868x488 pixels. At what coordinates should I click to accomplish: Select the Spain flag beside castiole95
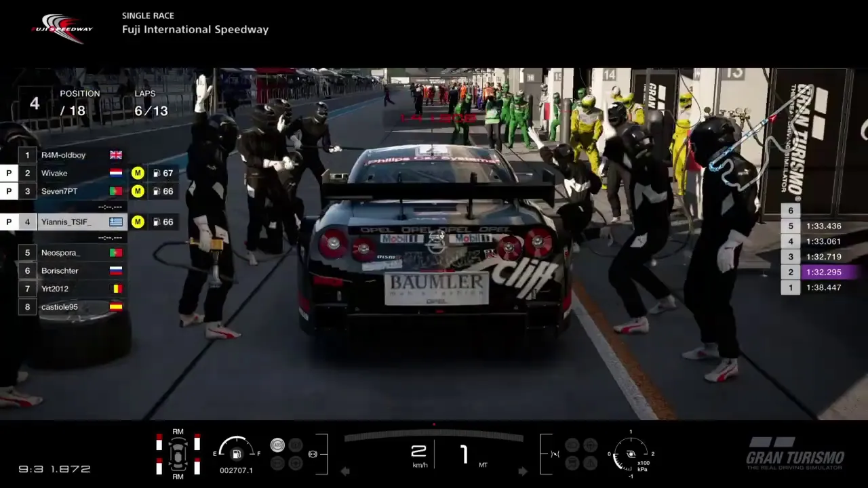click(116, 307)
